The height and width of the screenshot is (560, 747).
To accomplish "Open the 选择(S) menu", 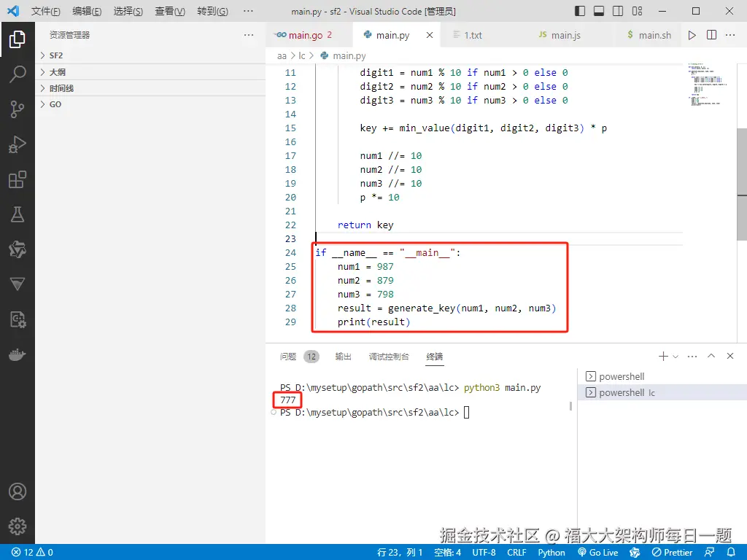I will [128, 11].
